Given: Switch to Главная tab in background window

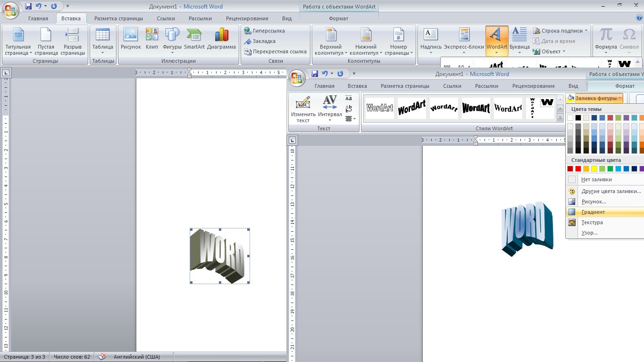Looking at the screenshot, I should pyautogui.click(x=38, y=18).
